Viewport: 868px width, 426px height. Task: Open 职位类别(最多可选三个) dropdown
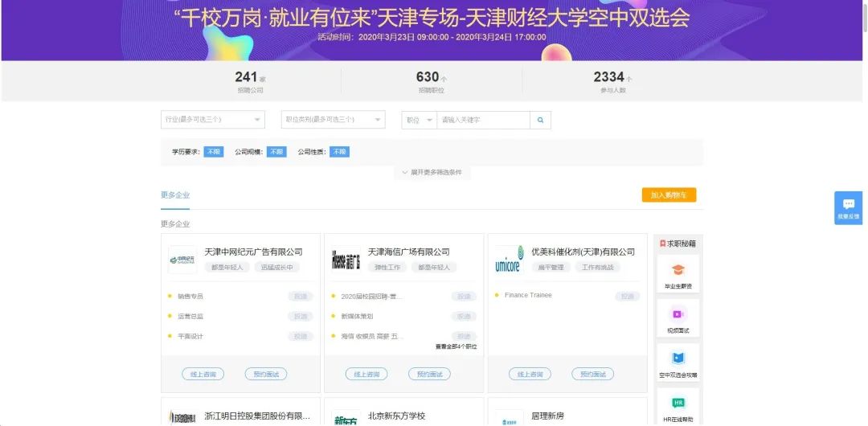pyautogui.click(x=334, y=120)
